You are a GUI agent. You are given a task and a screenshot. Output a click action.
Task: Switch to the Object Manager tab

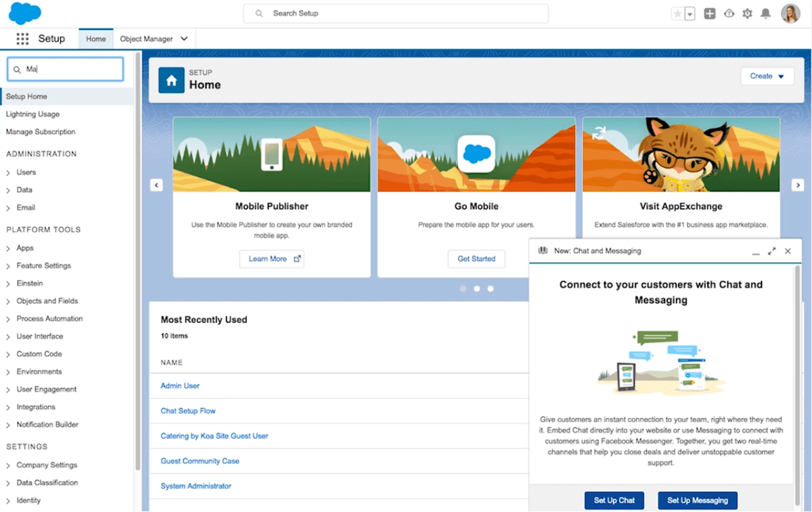(x=148, y=39)
